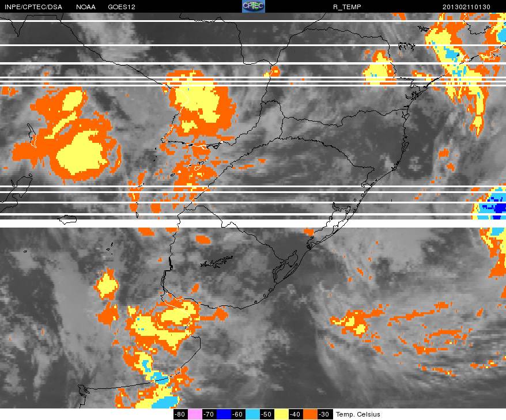Click the R_TEMP product label
This screenshot has width=506, height=420.
(x=347, y=7)
